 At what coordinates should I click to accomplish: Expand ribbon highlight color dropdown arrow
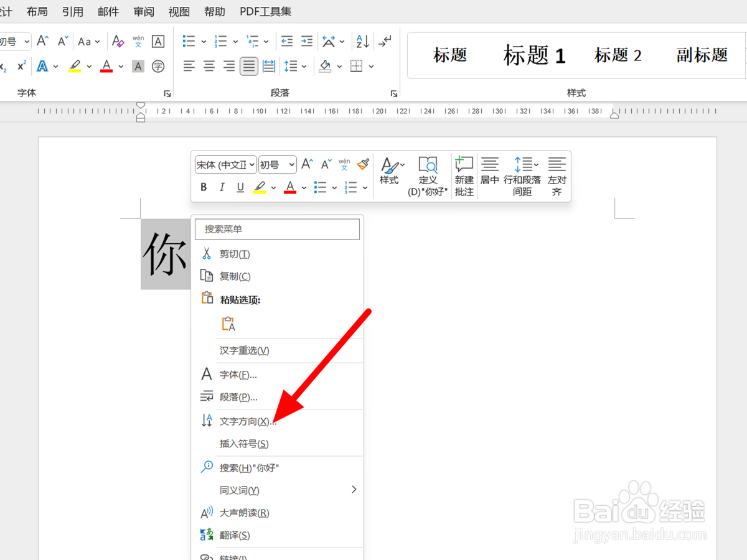click(89, 66)
